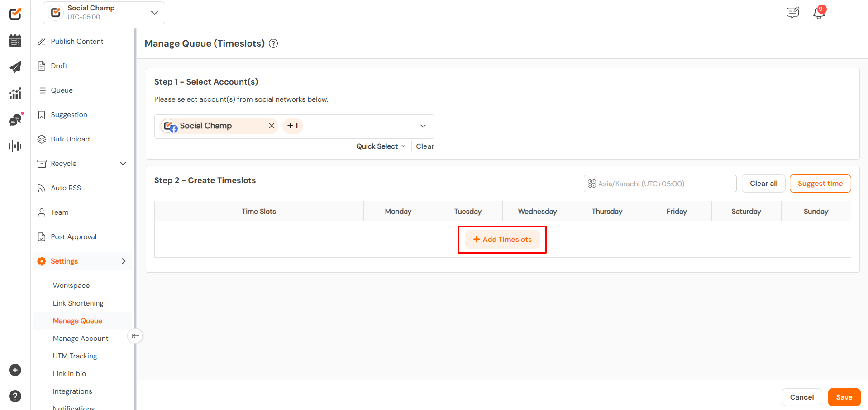Select Workspace settings

[x=71, y=286]
